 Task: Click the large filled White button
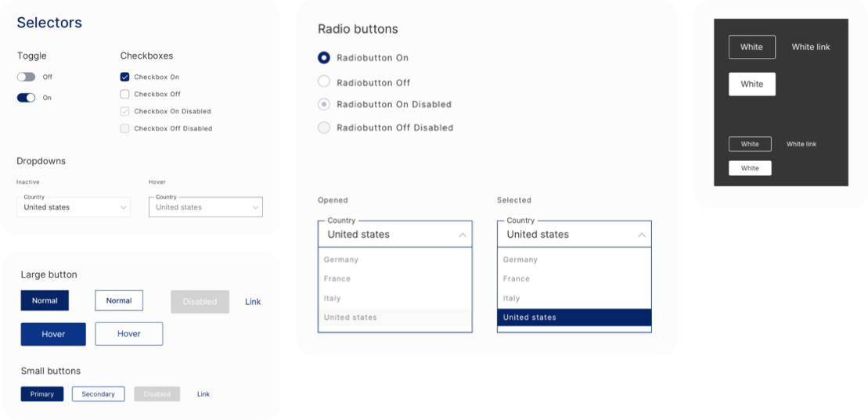751,84
